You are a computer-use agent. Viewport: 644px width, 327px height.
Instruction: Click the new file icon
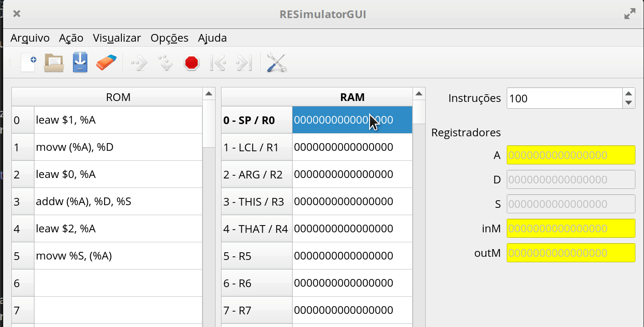click(28, 63)
